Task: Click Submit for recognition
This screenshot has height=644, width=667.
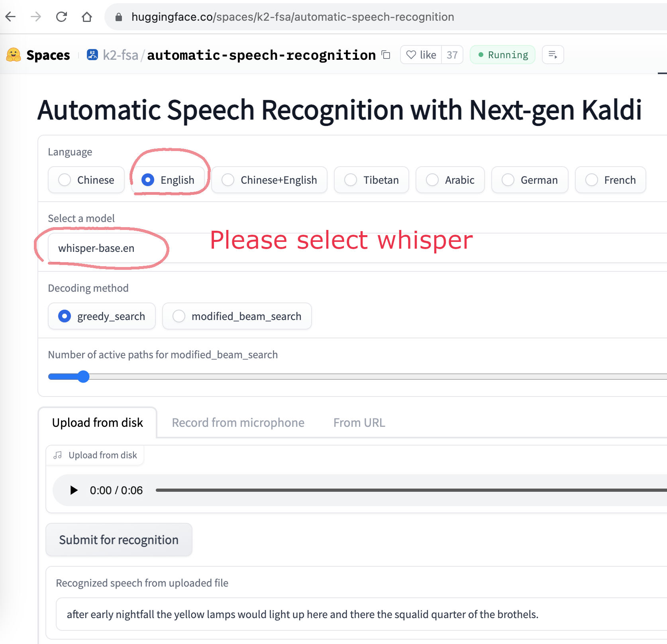Action: (x=119, y=540)
